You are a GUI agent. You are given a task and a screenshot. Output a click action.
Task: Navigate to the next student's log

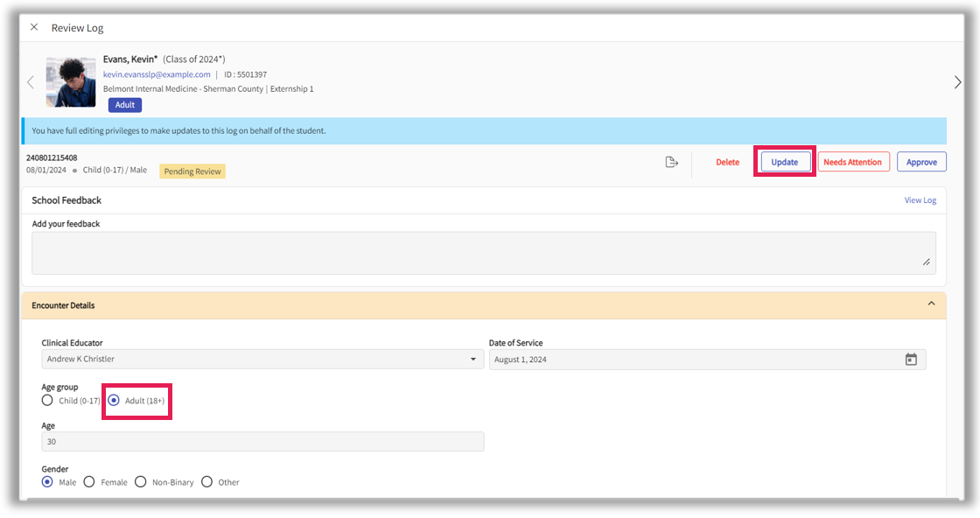tap(957, 81)
